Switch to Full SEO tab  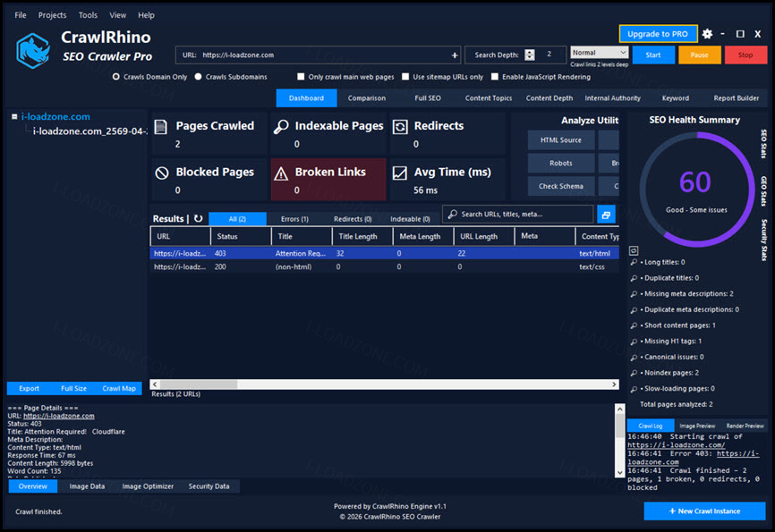428,98
